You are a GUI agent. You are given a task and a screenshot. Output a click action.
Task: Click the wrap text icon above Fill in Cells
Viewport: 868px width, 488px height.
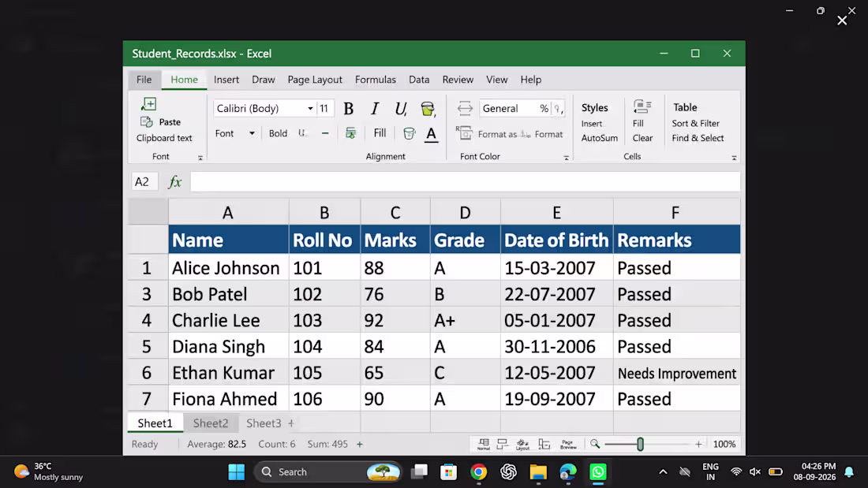point(642,106)
